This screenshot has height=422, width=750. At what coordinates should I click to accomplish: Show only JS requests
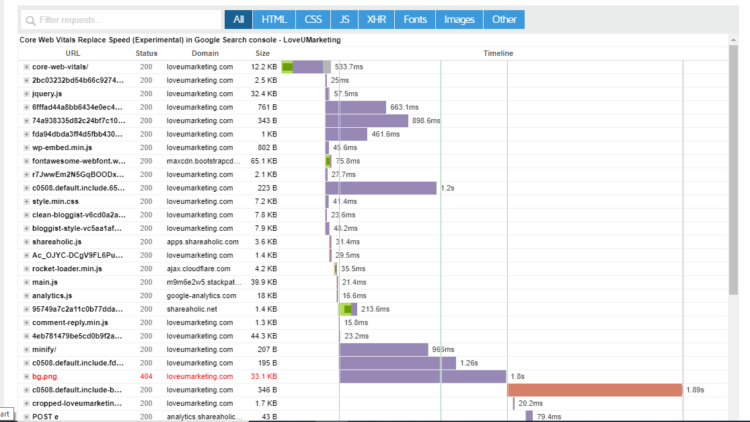[x=344, y=20]
